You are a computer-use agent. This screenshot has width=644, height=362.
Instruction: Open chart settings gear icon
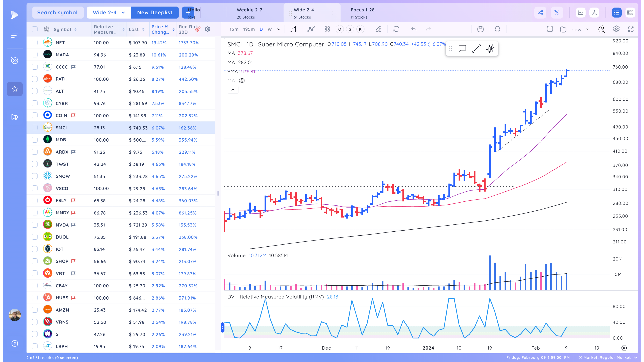coord(616,29)
